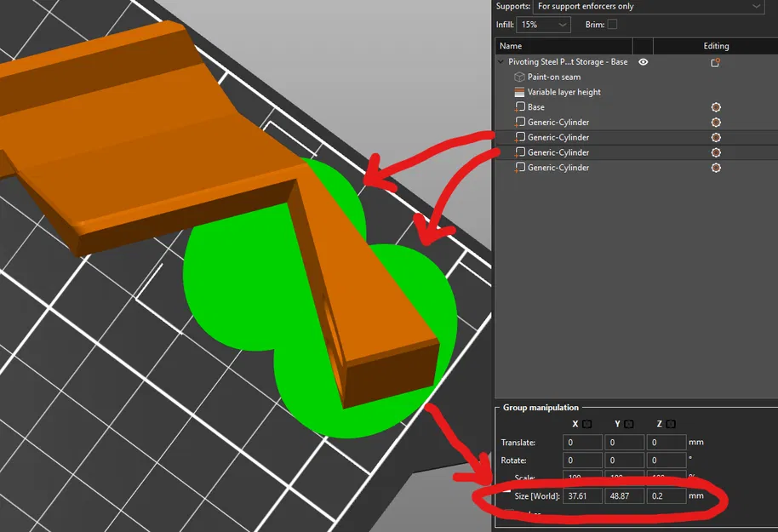
Task: Toggle visibility eye for Pivoting Steel Storage object
Action: (x=643, y=62)
